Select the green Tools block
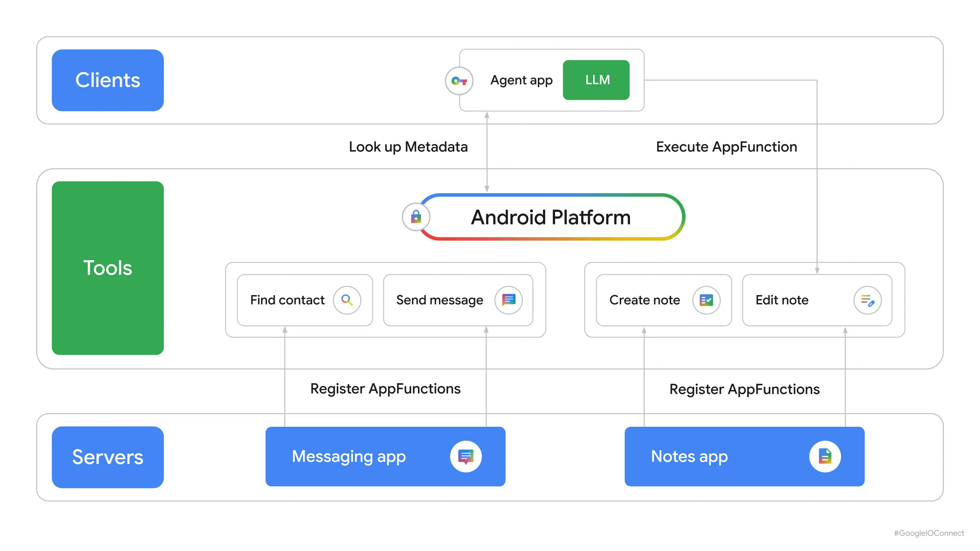Viewport: 980px width, 551px height. click(108, 268)
